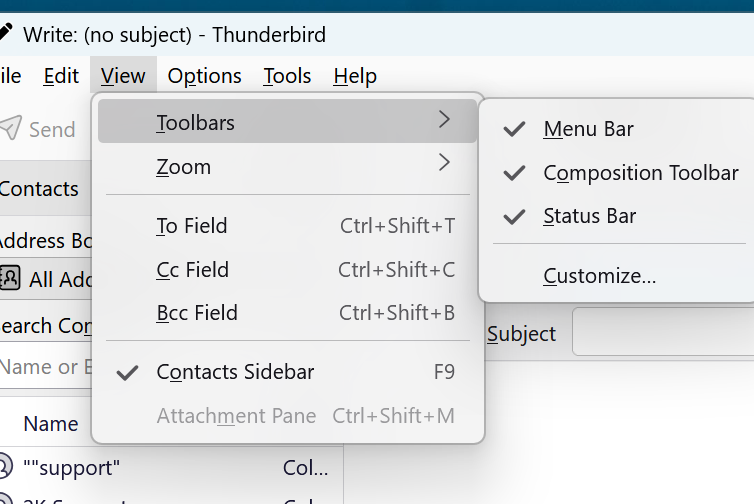This screenshot has height=504, width=754.
Task: Choose Customize... from Toolbars submenu
Action: 599,276
